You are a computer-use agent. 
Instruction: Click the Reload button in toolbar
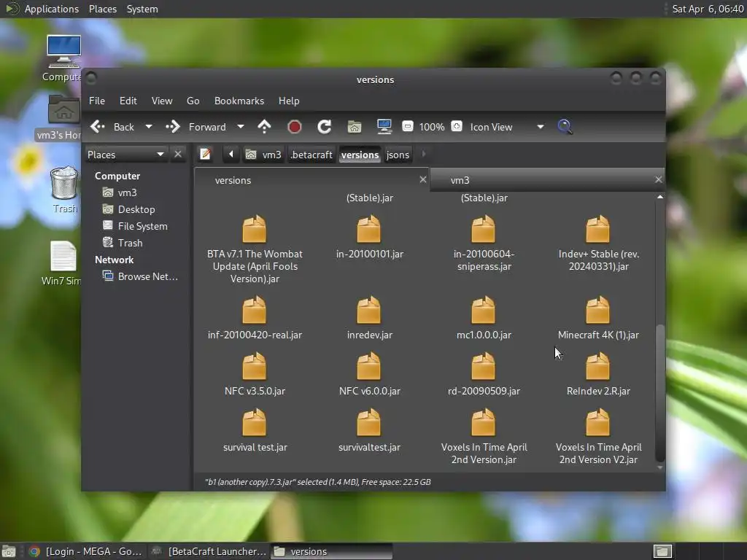point(325,127)
